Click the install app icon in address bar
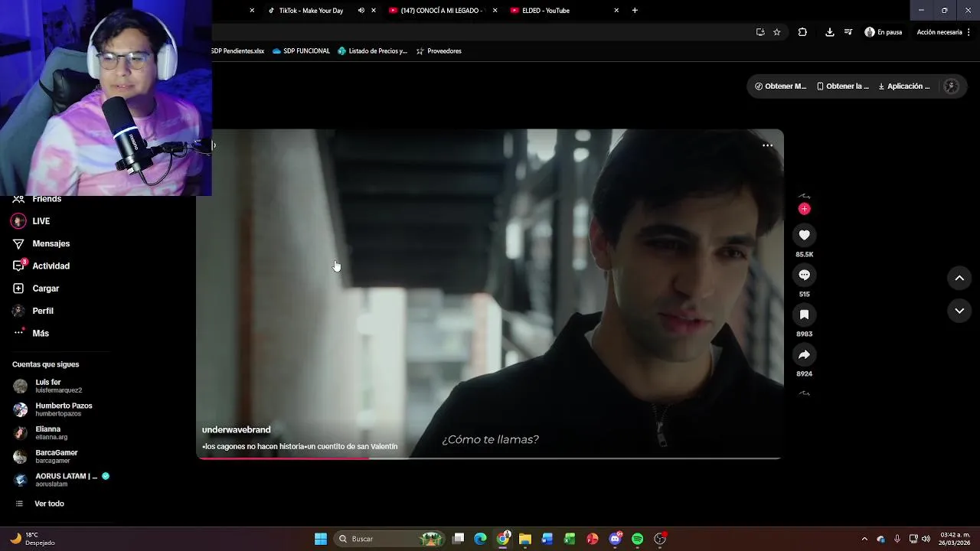The image size is (980, 551). pyautogui.click(x=759, y=32)
